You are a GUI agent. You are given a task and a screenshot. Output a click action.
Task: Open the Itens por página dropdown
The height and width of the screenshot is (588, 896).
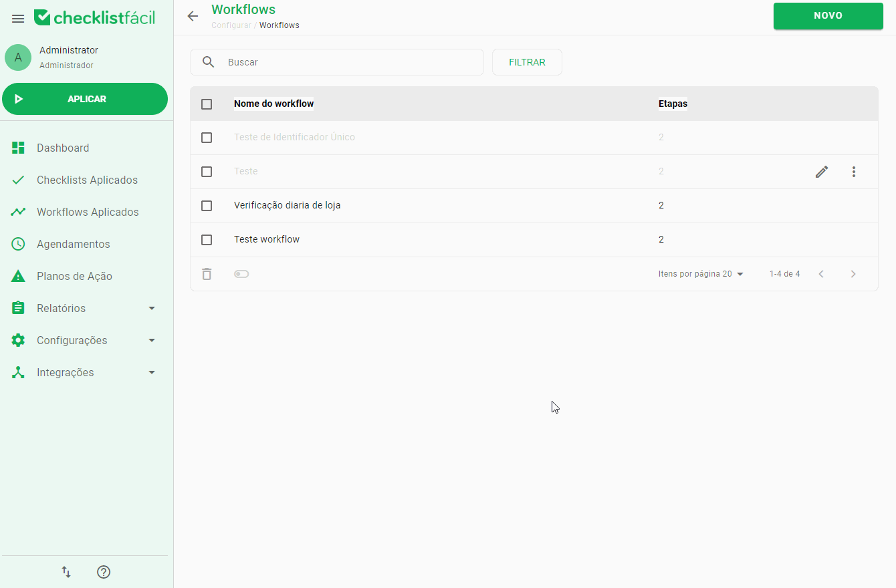click(x=701, y=274)
